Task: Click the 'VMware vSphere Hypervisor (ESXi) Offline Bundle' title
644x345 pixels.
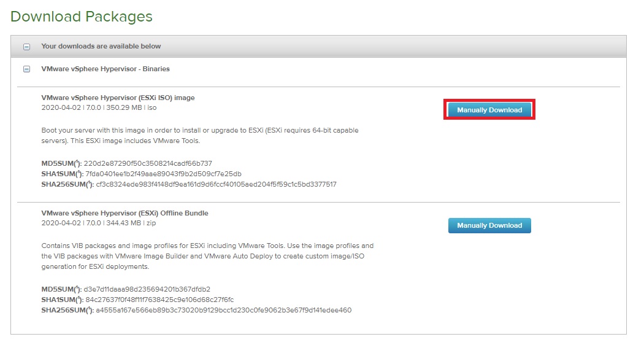Action: pos(125,213)
